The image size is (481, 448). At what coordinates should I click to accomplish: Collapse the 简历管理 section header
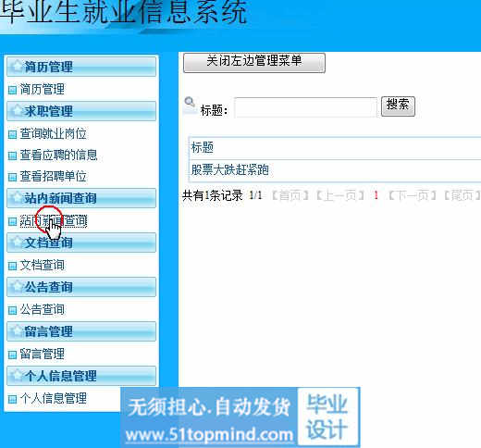(x=81, y=67)
